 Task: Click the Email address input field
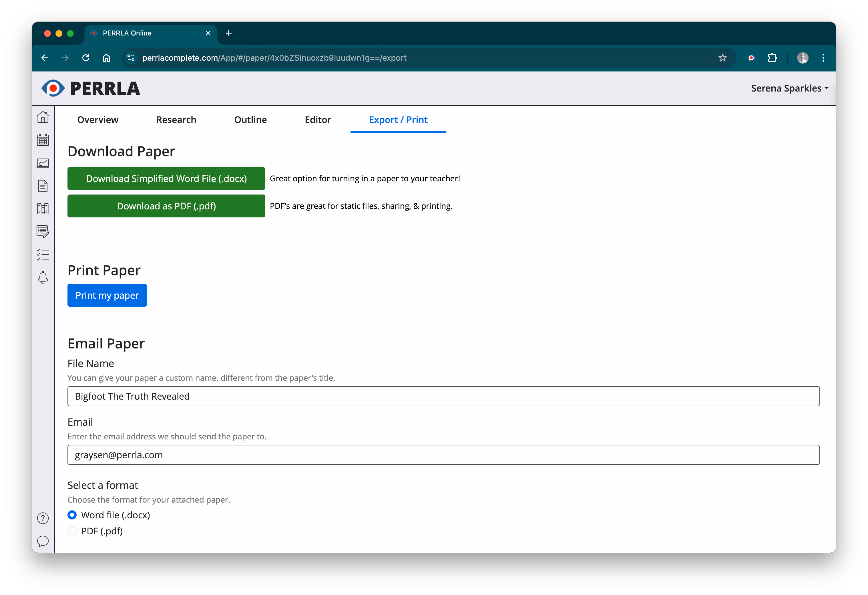click(x=443, y=455)
